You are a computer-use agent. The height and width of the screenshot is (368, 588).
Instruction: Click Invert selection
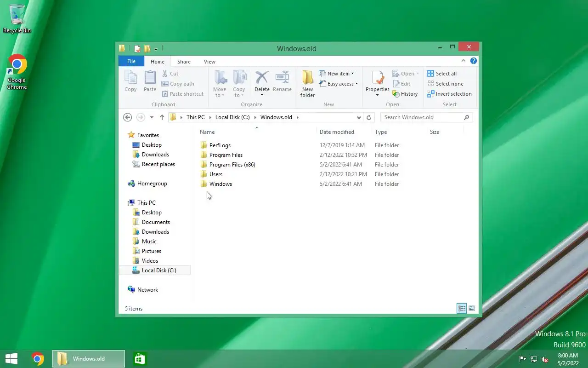click(x=449, y=94)
